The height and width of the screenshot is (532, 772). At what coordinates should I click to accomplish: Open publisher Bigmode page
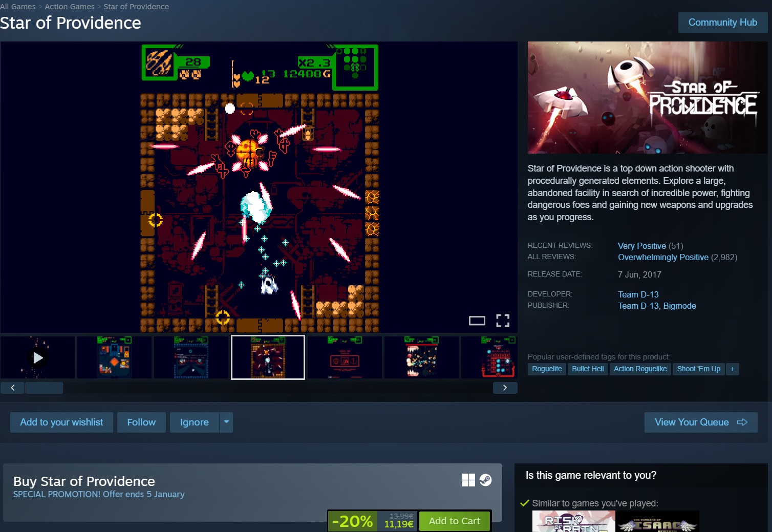coord(680,306)
